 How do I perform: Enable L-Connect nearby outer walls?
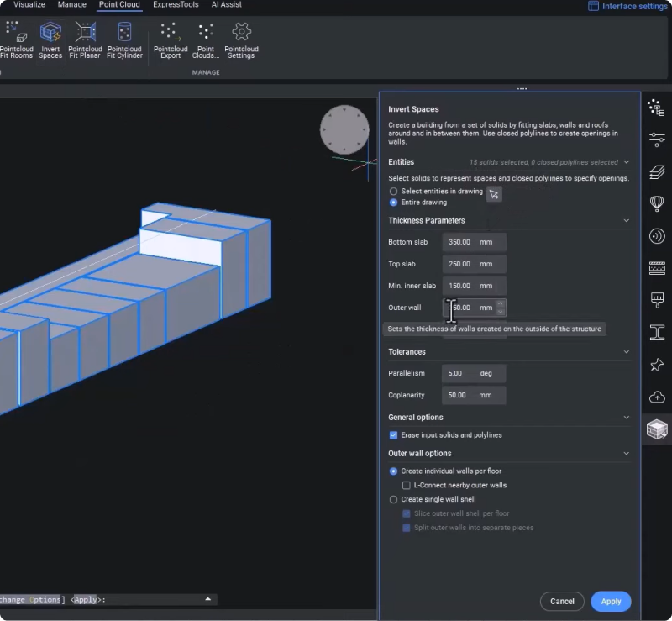pyautogui.click(x=407, y=486)
